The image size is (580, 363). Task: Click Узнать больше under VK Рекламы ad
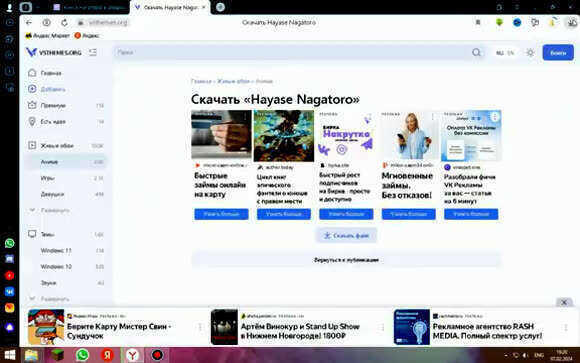click(471, 214)
